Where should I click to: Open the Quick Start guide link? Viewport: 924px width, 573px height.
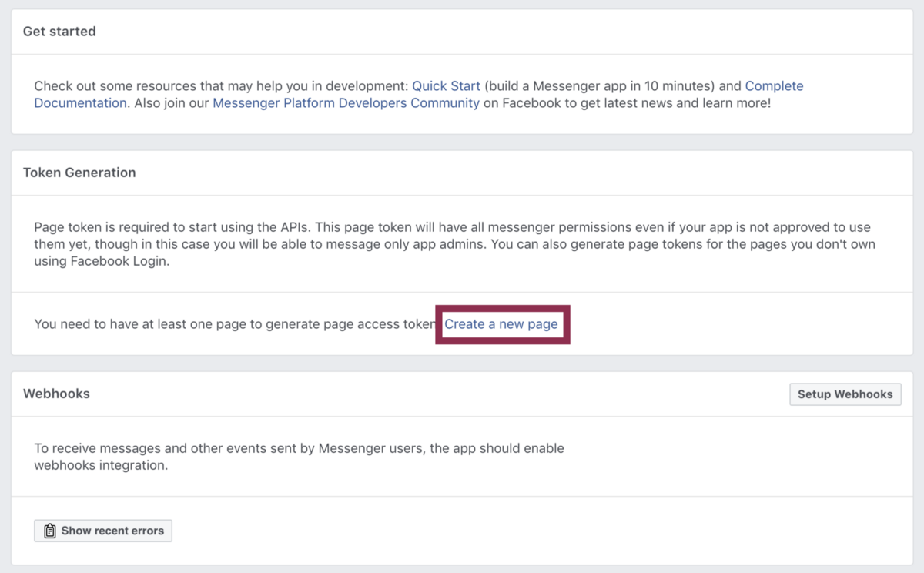446,86
